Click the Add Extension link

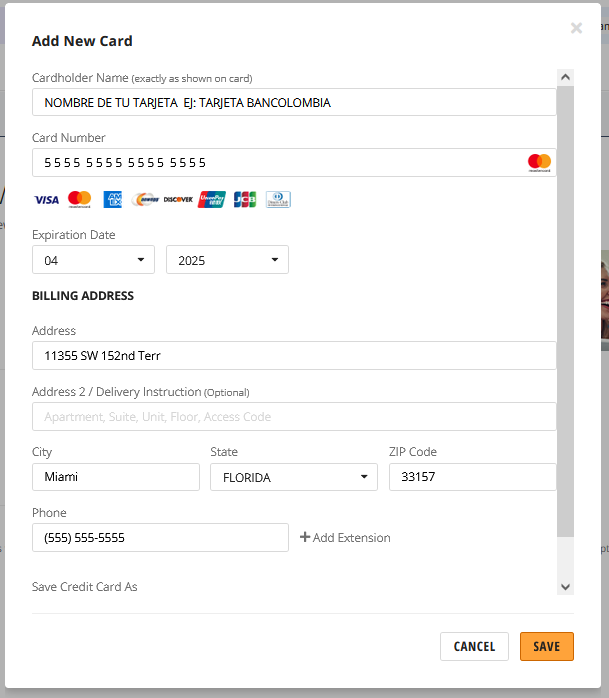click(345, 537)
